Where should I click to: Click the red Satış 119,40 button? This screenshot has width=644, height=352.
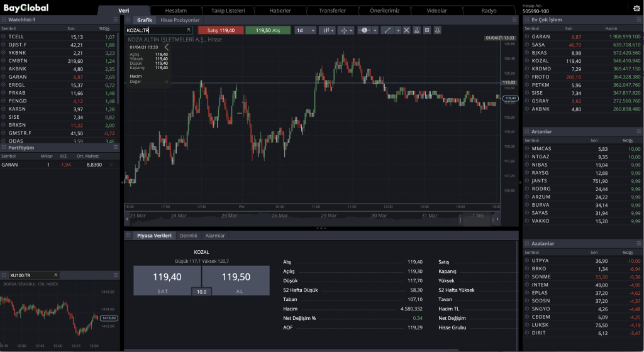coord(221,30)
